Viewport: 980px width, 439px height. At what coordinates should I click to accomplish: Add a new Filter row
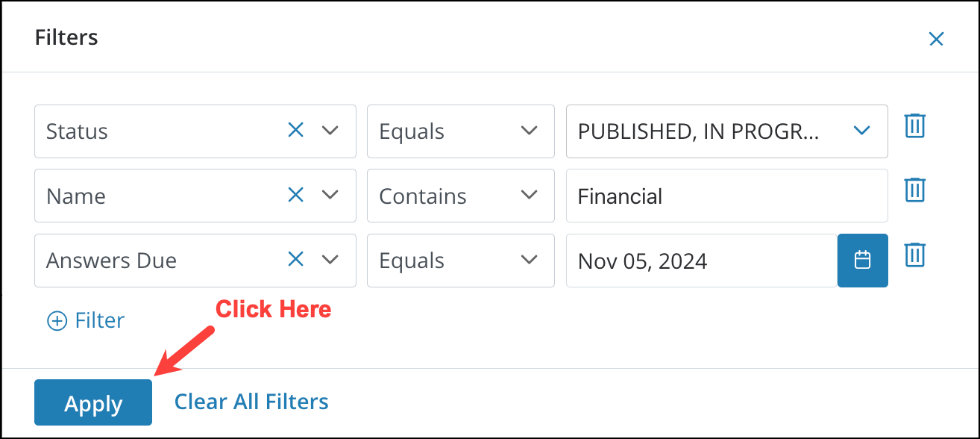[85, 320]
